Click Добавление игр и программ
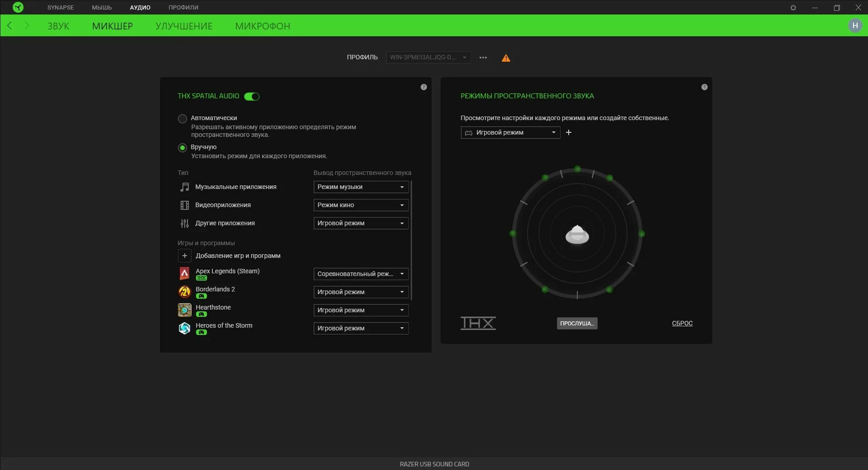Screen dimensions: 868x470 (x=238, y=256)
